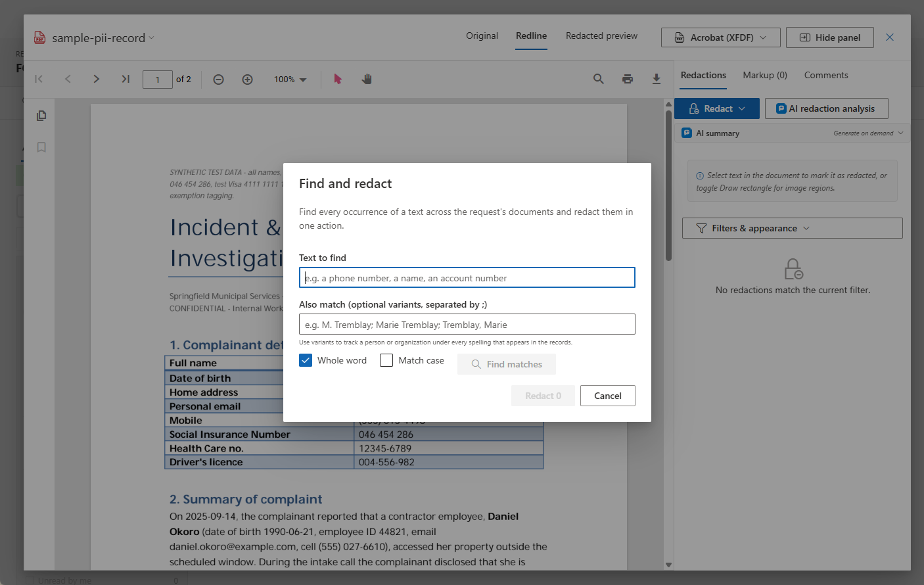Screen dimensions: 924x585
Task: Click the 'Home address' table cell
Action: coord(224,392)
